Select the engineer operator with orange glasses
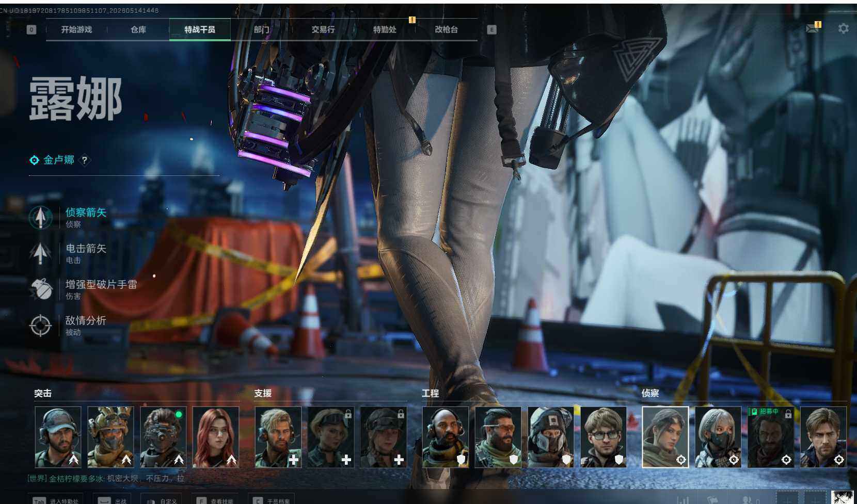 click(x=498, y=437)
